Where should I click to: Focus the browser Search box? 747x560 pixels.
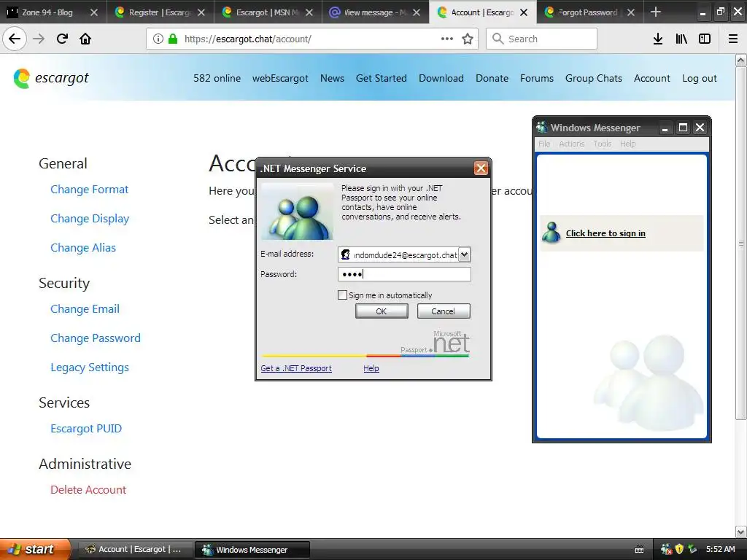541,39
